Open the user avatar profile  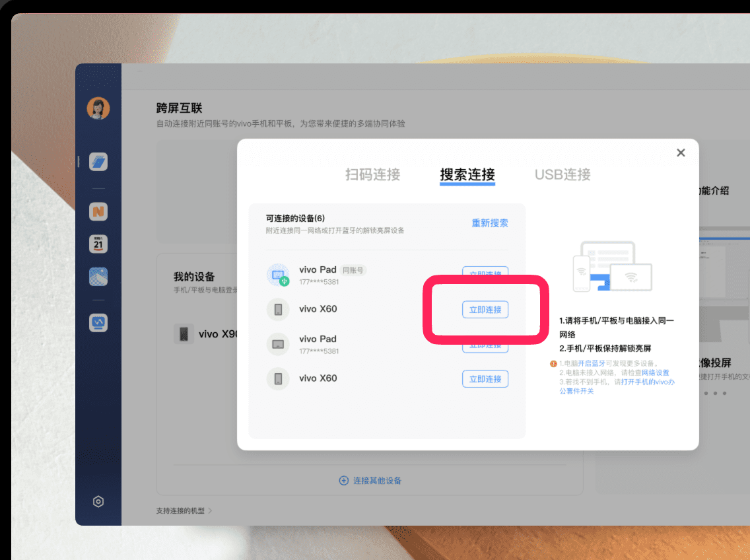click(x=98, y=108)
